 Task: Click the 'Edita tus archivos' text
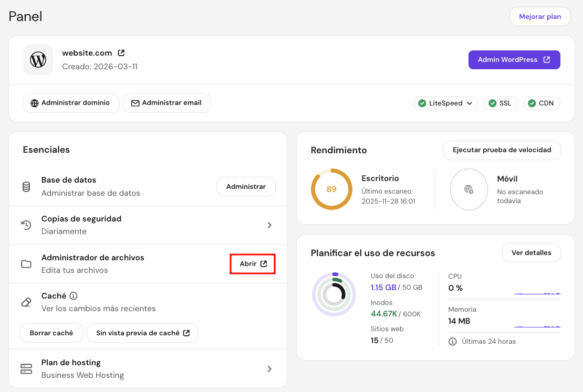tap(75, 270)
